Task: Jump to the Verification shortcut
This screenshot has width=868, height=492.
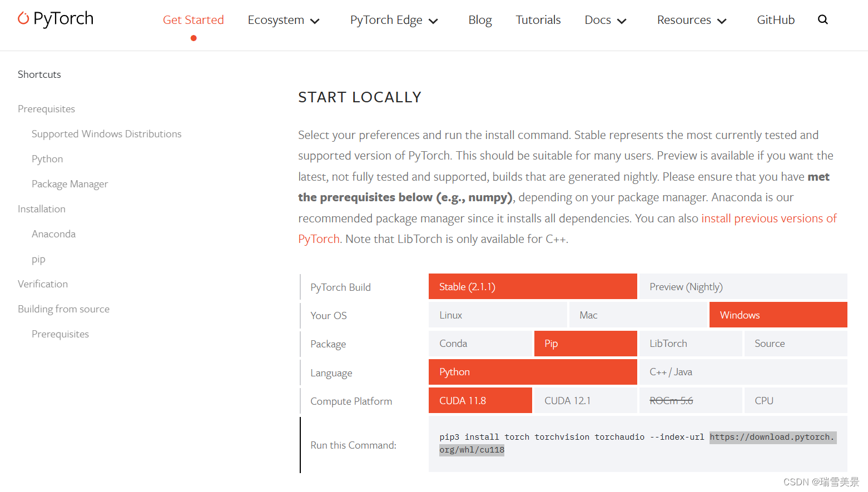Action: pos(43,284)
